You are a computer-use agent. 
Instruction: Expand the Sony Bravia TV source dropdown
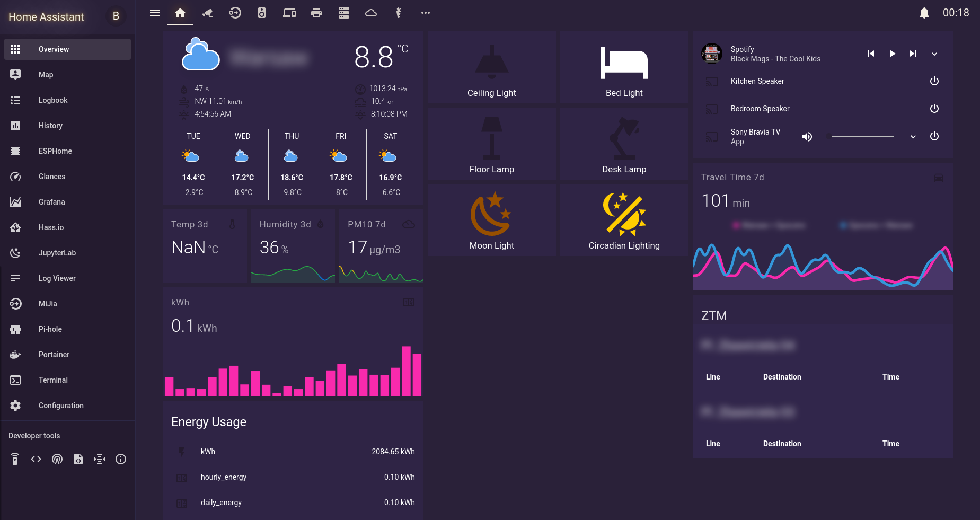click(913, 136)
